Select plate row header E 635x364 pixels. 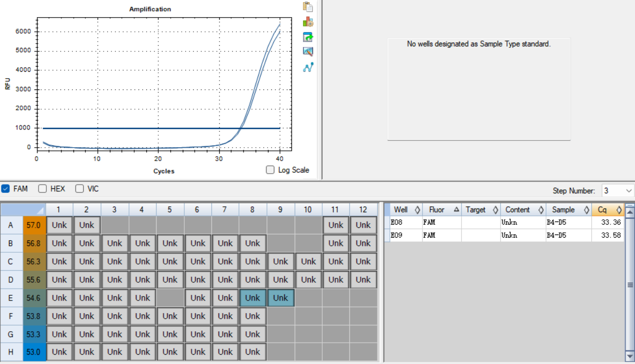tap(11, 298)
